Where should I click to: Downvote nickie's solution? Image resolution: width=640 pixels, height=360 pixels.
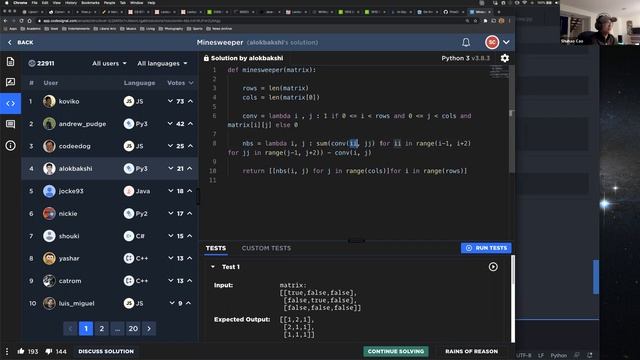coord(171,213)
